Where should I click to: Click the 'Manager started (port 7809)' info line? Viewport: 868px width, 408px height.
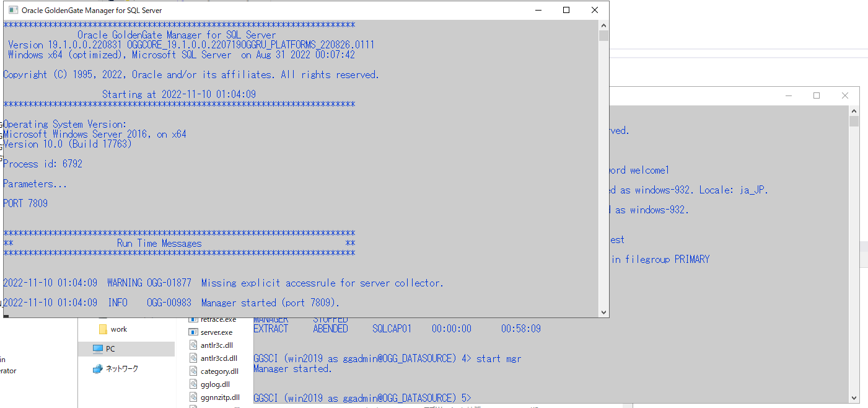click(172, 303)
